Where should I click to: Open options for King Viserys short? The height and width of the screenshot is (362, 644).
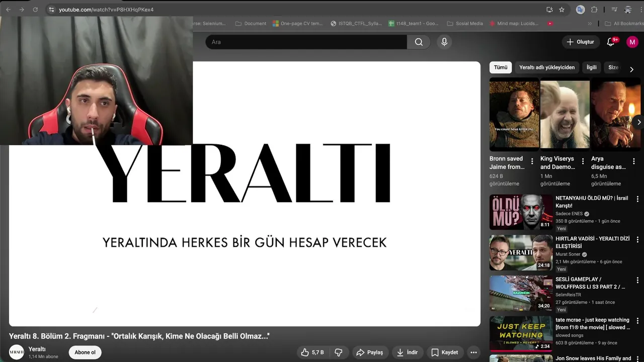pos(583,161)
